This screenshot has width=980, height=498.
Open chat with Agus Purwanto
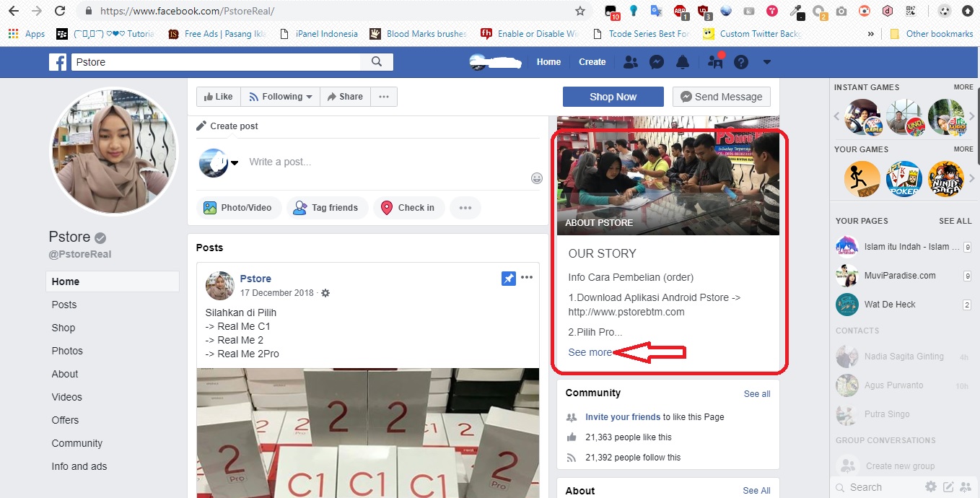[x=904, y=385]
